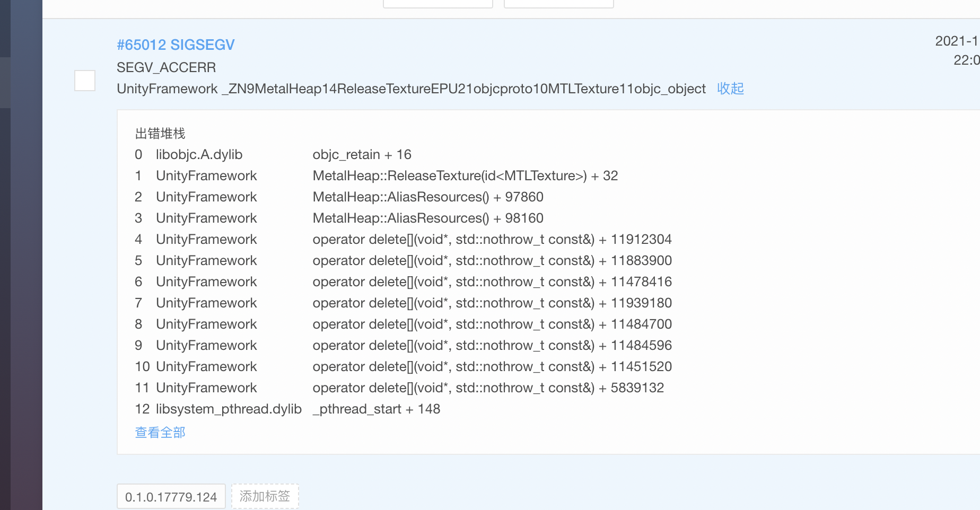
Task: Select frame 7 operator delete entry
Action: tap(492, 303)
